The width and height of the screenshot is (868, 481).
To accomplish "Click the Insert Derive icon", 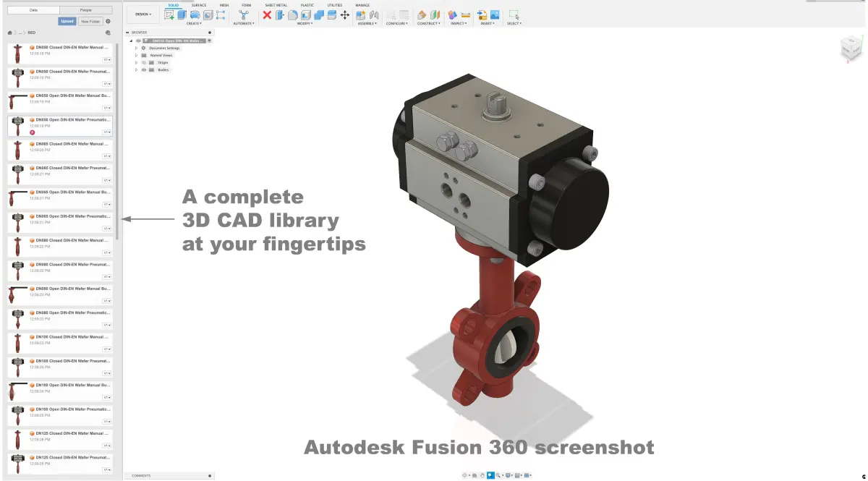I will [x=482, y=14].
